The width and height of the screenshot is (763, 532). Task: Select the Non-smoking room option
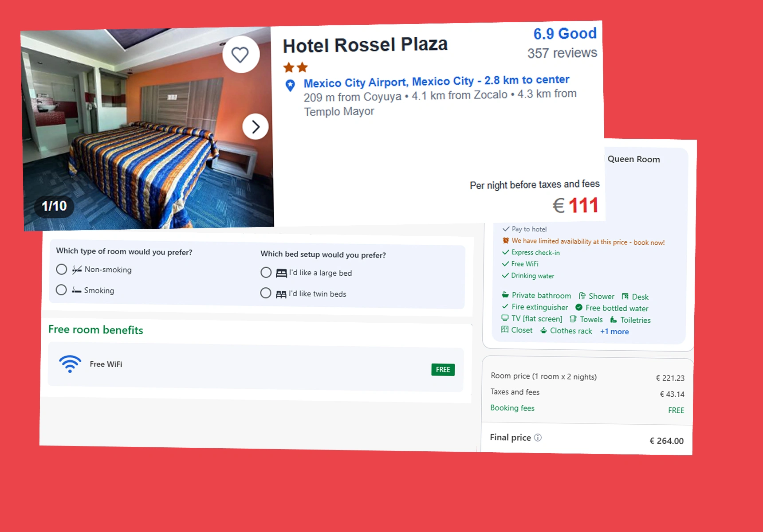point(62,269)
